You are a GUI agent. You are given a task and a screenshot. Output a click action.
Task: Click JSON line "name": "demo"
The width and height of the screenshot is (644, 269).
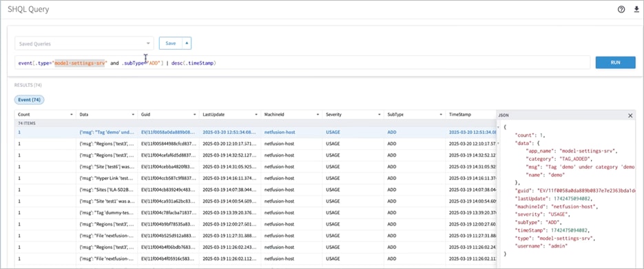coord(546,175)
